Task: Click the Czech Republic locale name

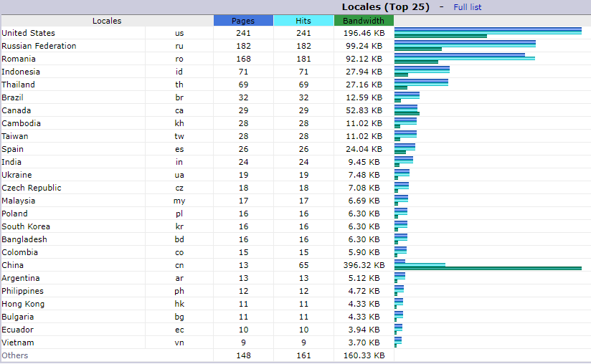Action: click(32, 188)
